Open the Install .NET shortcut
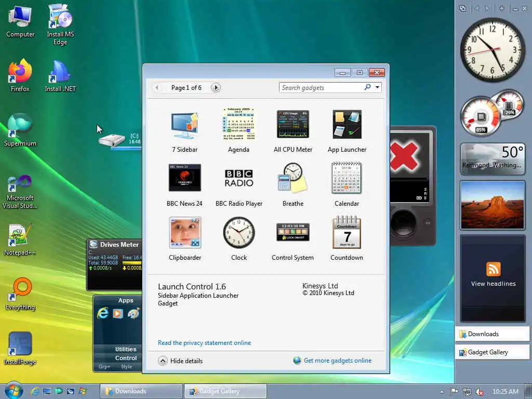Screen dimensions: 532x399 point(60,75)
